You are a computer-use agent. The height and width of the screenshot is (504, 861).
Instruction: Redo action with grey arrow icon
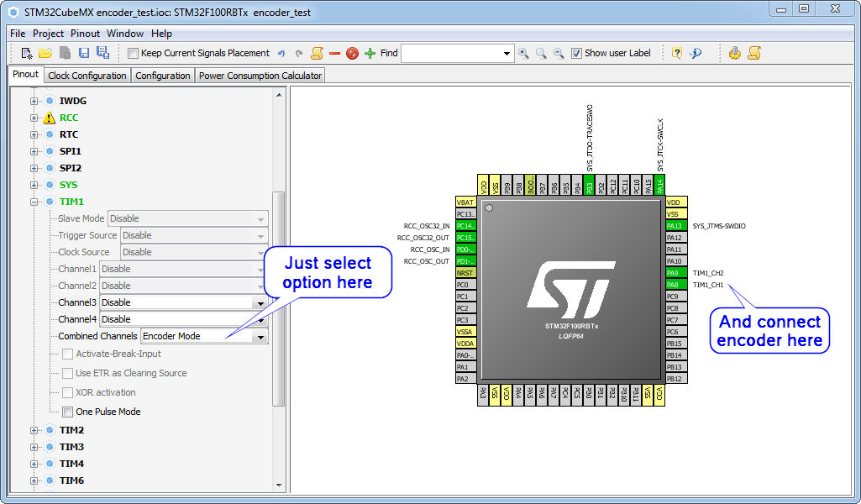coord(299,53)
